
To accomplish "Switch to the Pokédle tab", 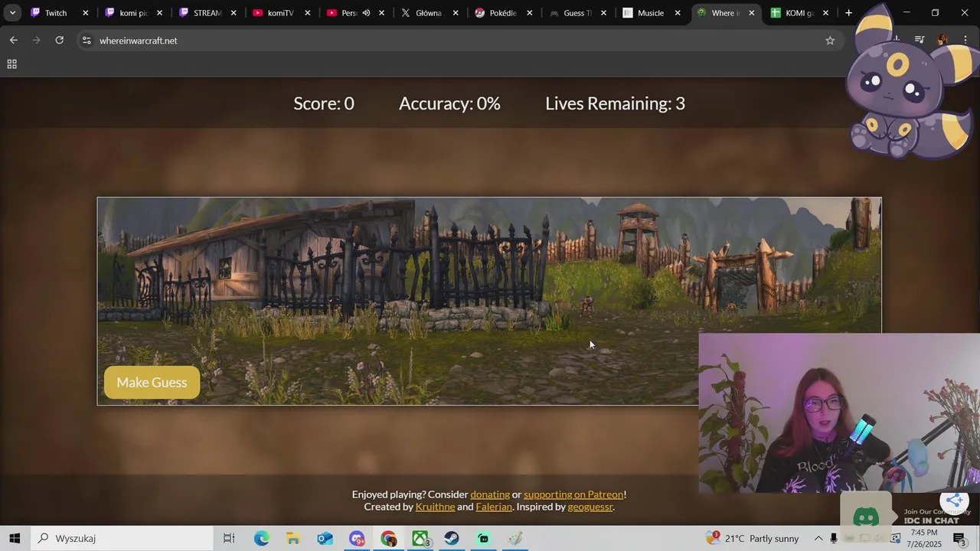I will pos(502,13).
